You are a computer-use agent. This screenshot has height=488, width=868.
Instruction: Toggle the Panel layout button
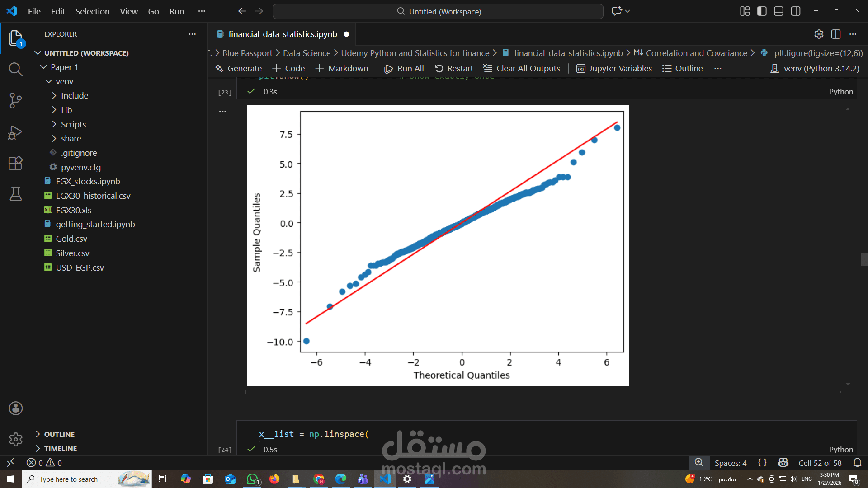778,11
